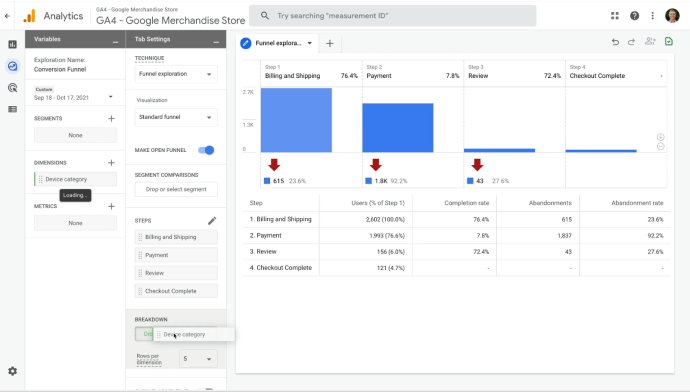
Task: Open the Explore section icon
Action: pyautogui.click(x=13, y=66)
